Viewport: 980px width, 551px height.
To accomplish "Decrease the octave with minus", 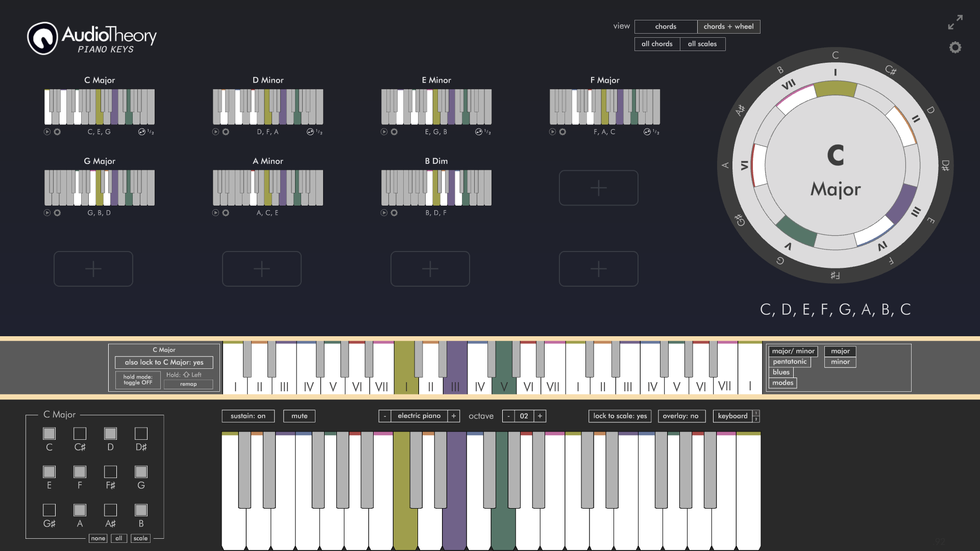I will (x=508, y=416).
